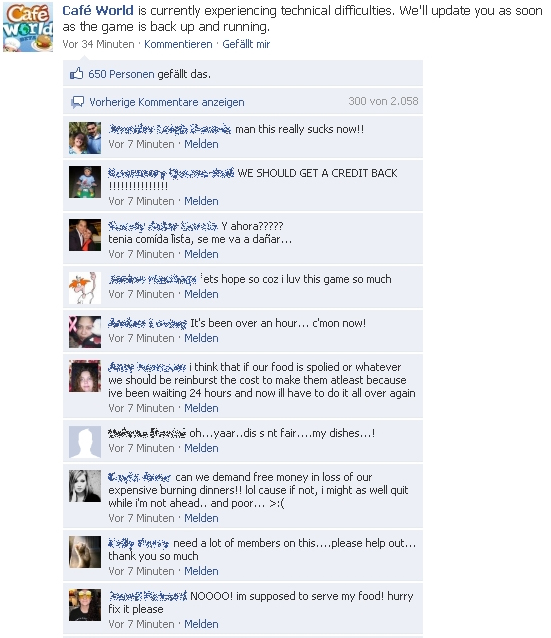Click the cartoon avatar beside 'ets hope so' comment
Viewport: 551px width, 638px height.
(x=85, y=288)
